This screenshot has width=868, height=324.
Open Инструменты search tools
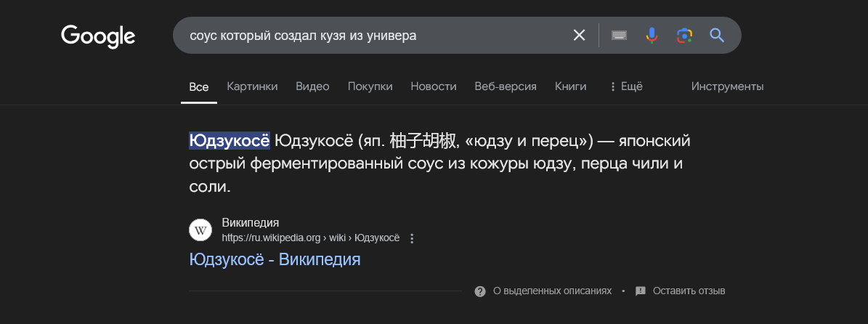coord(727,86)
